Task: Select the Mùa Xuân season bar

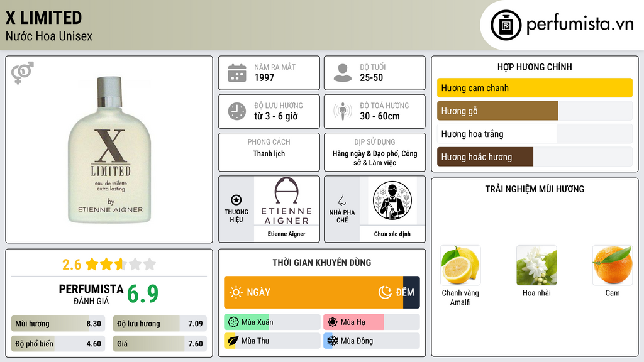Action: click(272, 322)
